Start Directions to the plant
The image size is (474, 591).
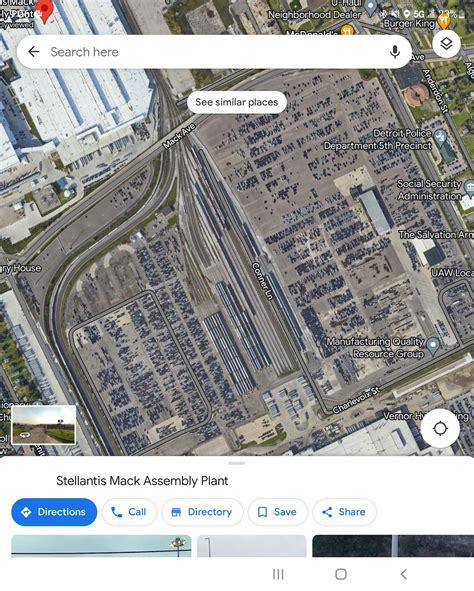[x=54, y=512]
